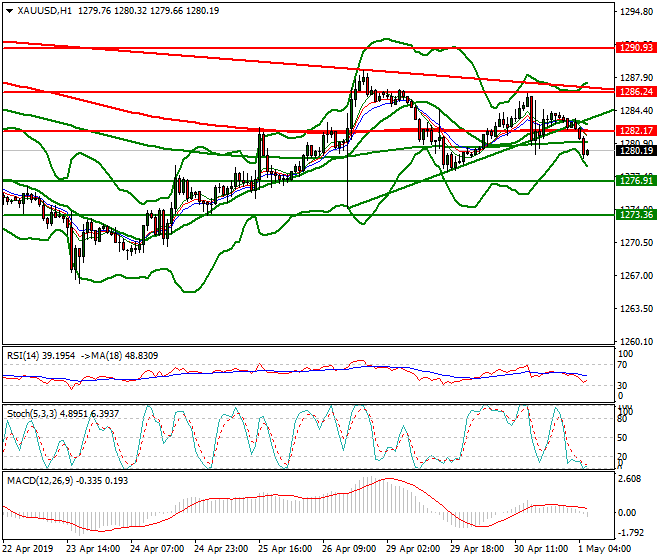Select the XAUUSD,H1 chart title text
This screenshot has width=660, height=560.
[45, 11]
